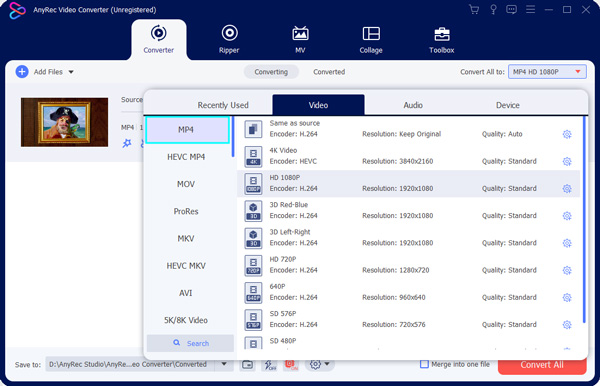Open the Toolbox tab
Screen dimensions: 600x386
tap(442, 39)
